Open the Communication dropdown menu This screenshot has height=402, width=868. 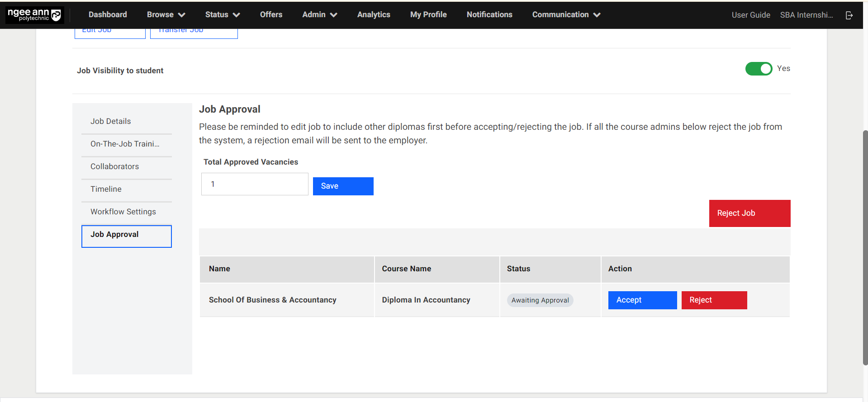coord(566,15)
